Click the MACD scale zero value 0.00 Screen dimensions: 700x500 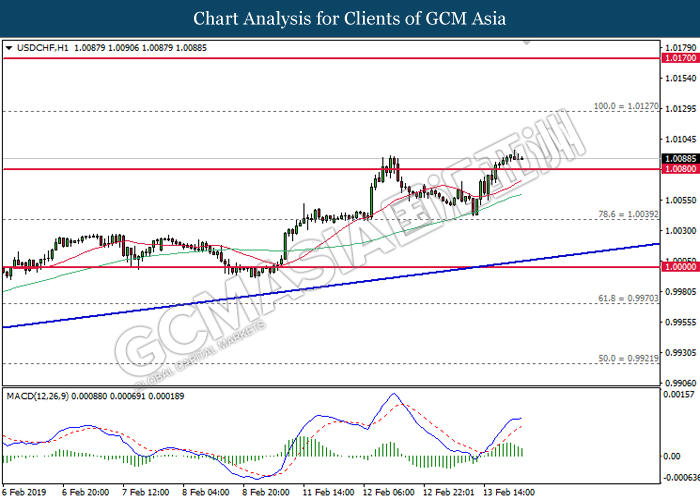pos(672,456)
